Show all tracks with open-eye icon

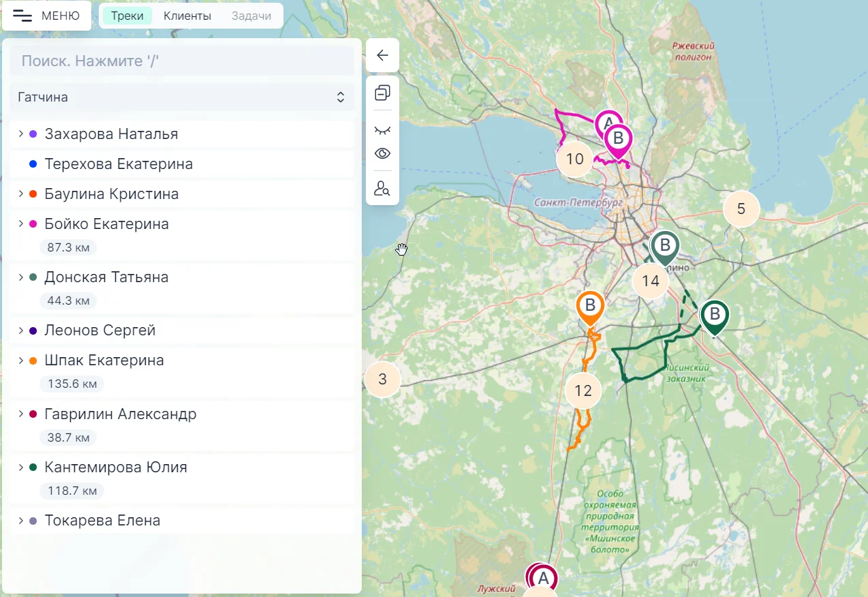coord(382,153)
